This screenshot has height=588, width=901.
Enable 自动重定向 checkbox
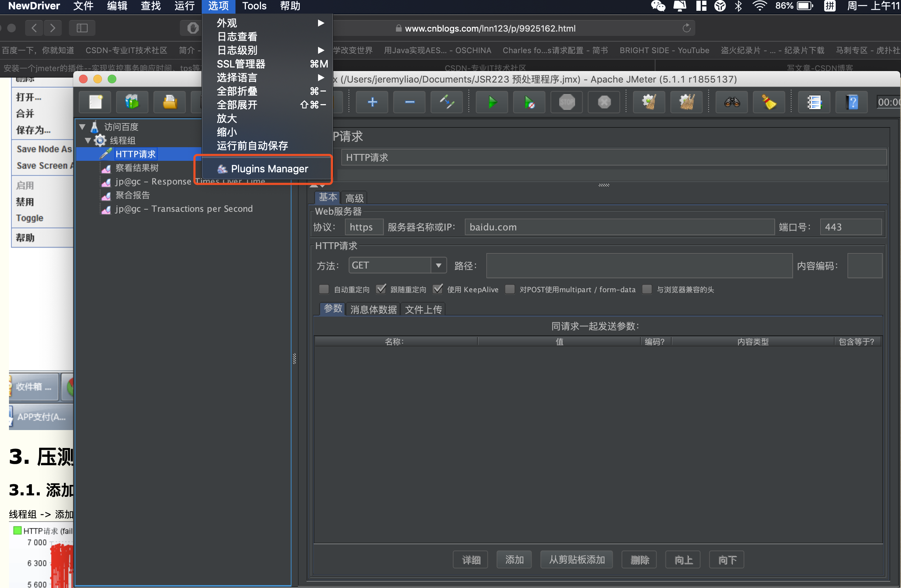(324, 289)
